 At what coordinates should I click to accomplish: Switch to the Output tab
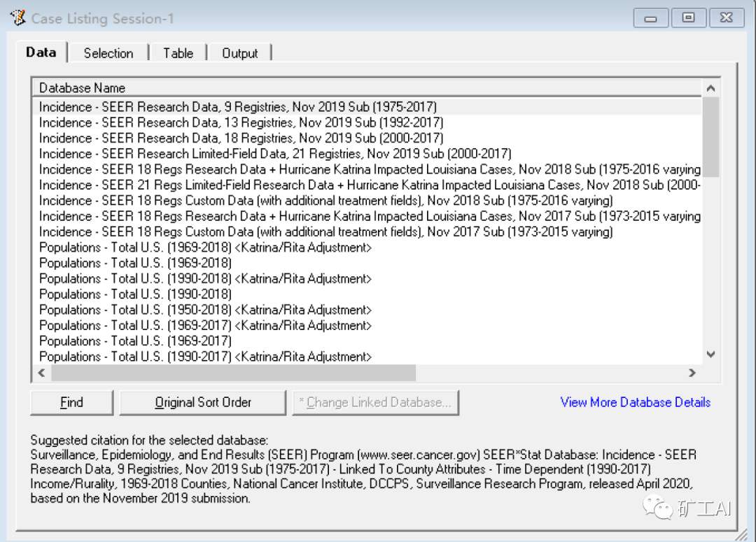239,53
